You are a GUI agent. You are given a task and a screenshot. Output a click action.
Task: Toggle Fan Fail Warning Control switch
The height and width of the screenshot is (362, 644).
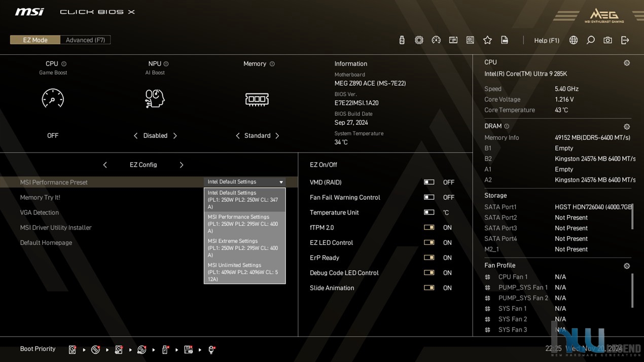[x=429, y=197]
